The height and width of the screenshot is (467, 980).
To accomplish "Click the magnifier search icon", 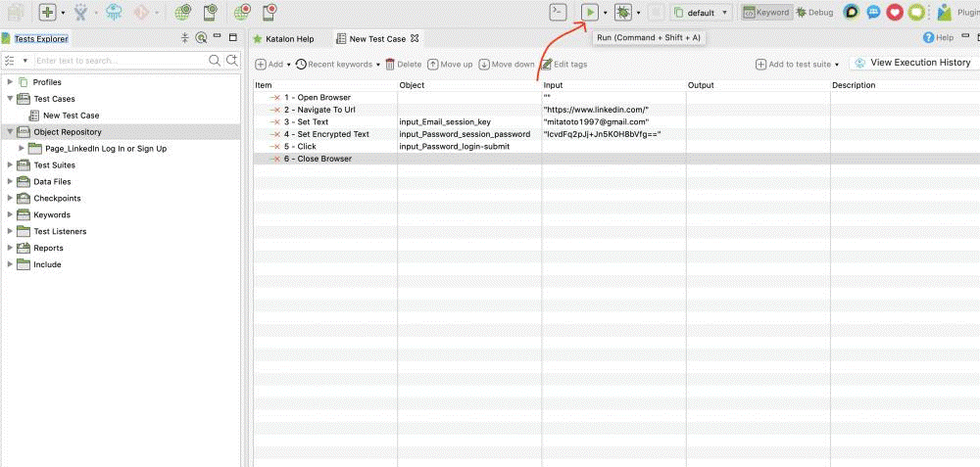I will (215, 60).
